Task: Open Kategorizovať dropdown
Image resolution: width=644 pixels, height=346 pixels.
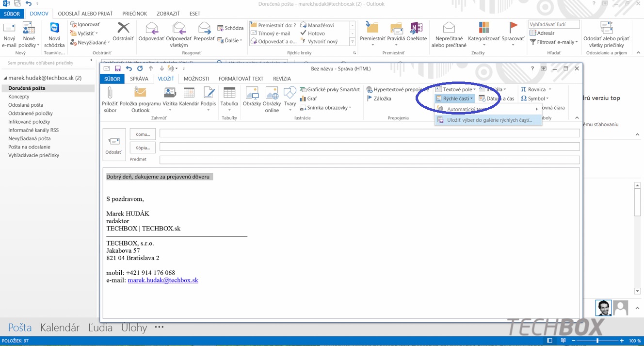Action: 483,35
